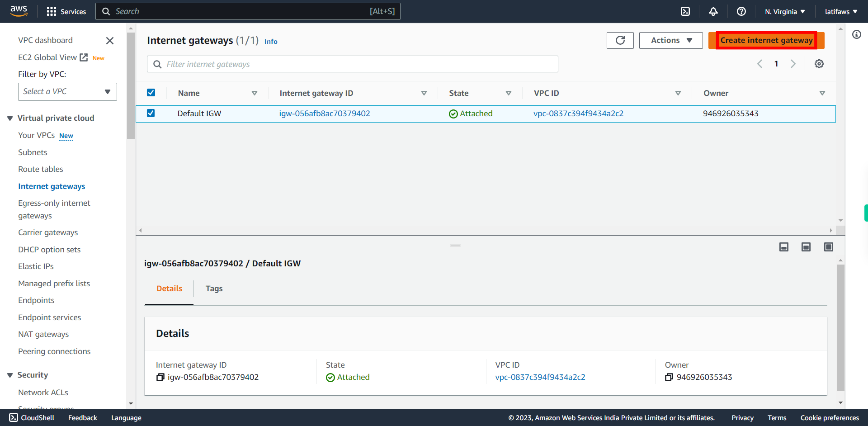Close the VPC navigation sidebar
This screenshot has width=868, height=426.
tap(109, 41)
